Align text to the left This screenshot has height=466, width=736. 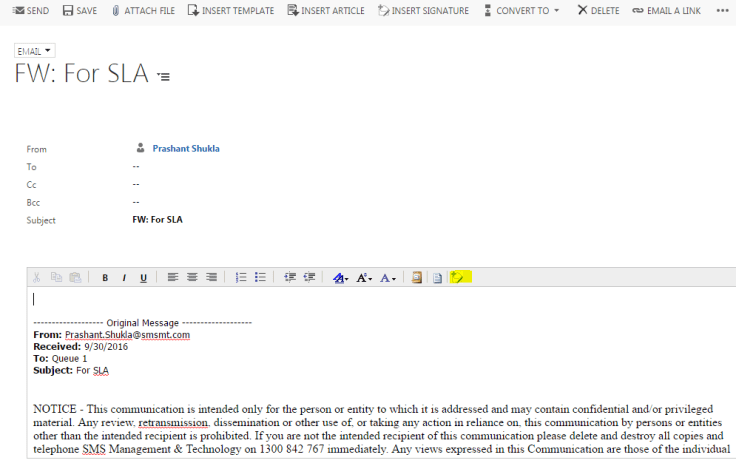173,278
